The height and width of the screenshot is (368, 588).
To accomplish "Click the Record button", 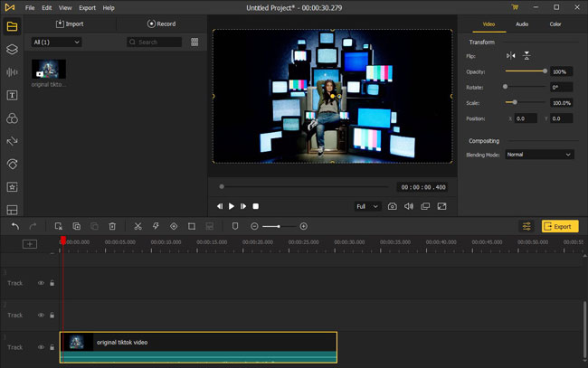I will pyautogui.click(x=162, y=24).
